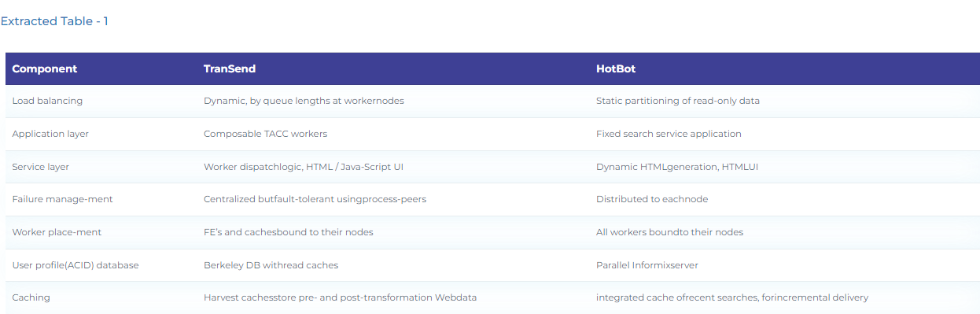Image resolution: width=980 pixels, height=314 pixels.
Task: Click 'Parallel Informixserver' cell
Action: (647, 265)
